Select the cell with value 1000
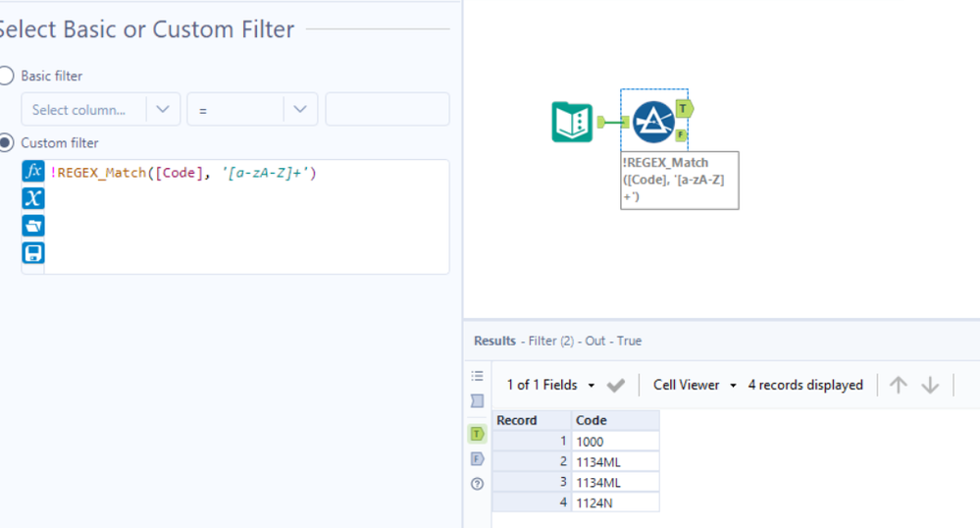This screenshot has height=528, width=980. tap(616, 442)
